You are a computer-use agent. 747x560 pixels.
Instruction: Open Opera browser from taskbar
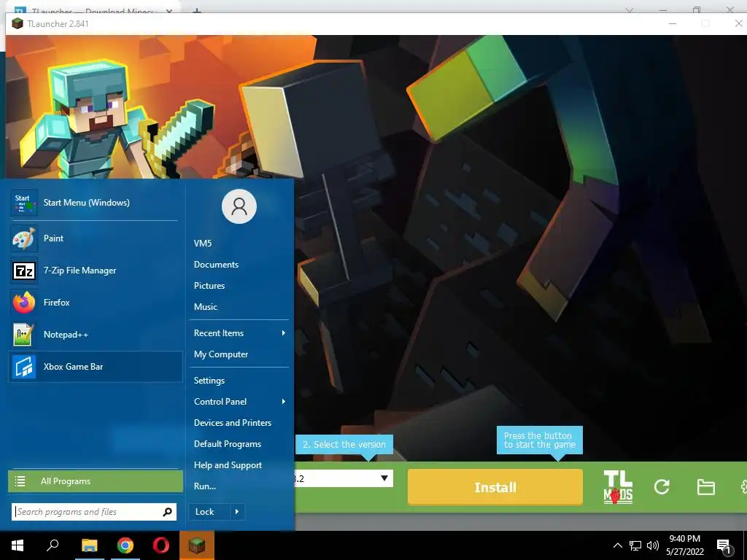161,545
